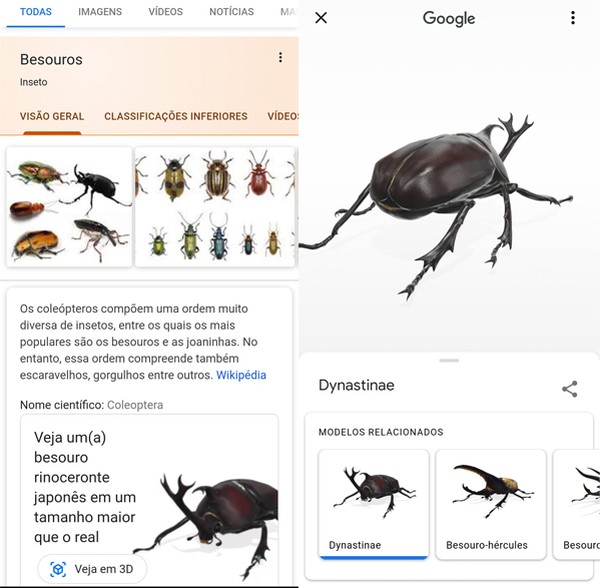Open the Wikipédia link
The height and width of the screenshot is (588, 600).
[241, 375]
